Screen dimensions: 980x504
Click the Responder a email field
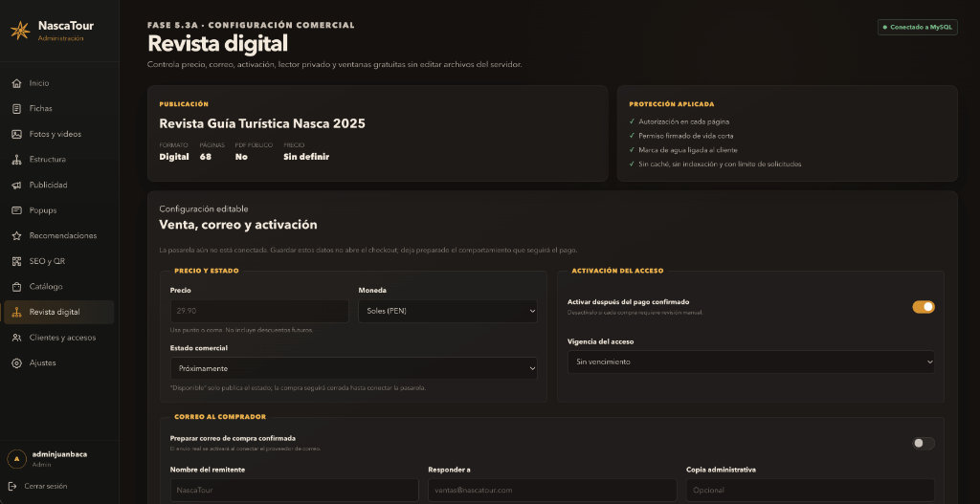pyautogui.click(x=552, y=491)
